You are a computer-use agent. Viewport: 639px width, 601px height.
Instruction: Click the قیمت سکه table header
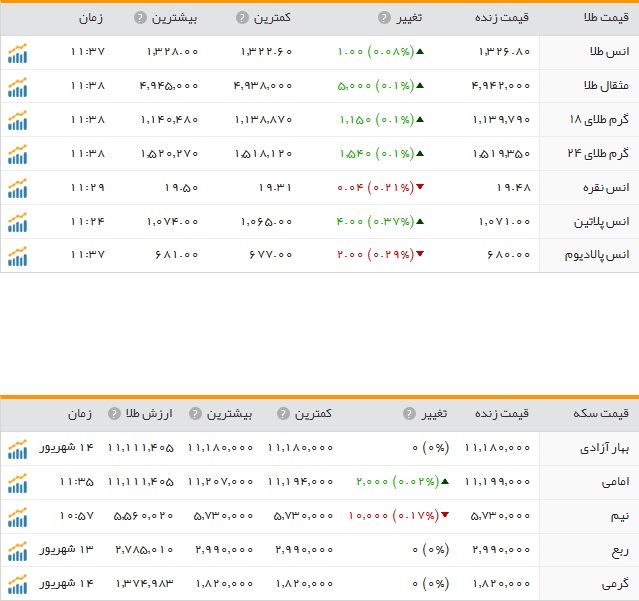coord(601,414)
